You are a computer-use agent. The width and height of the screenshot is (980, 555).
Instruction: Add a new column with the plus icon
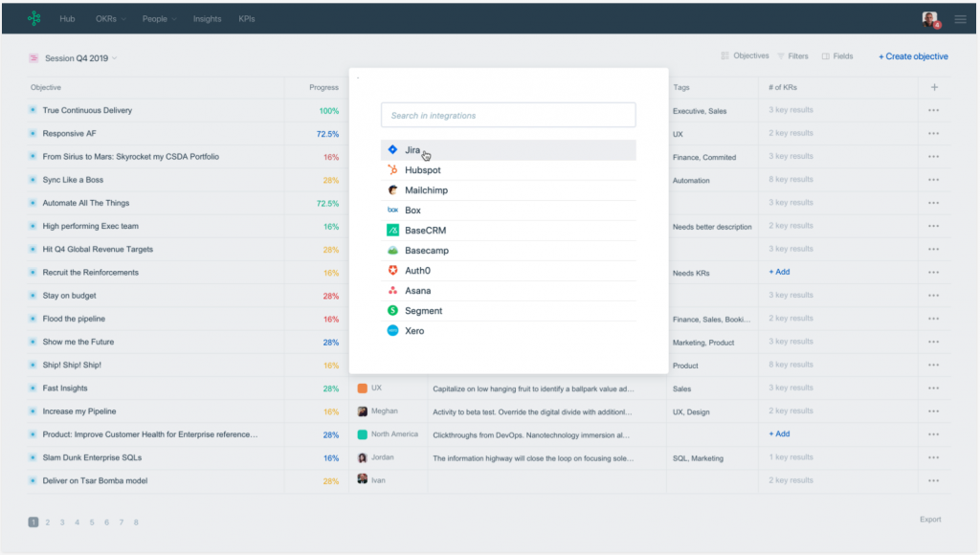coord(934,87)
